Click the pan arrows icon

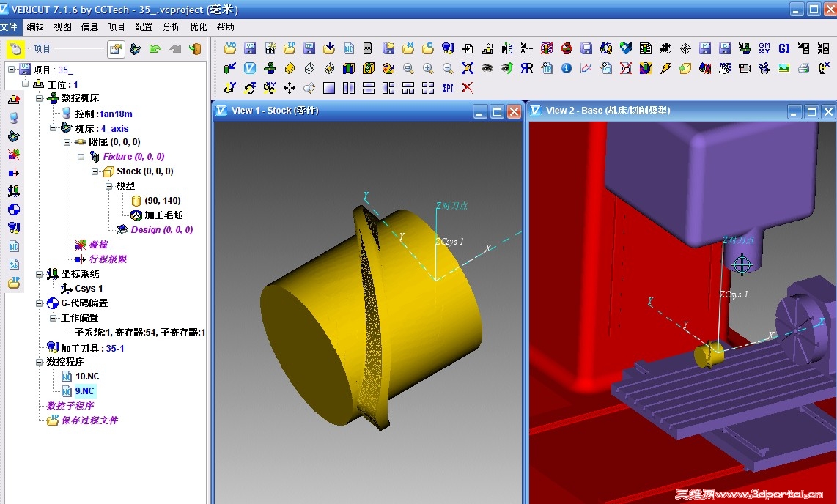point(290,88)
